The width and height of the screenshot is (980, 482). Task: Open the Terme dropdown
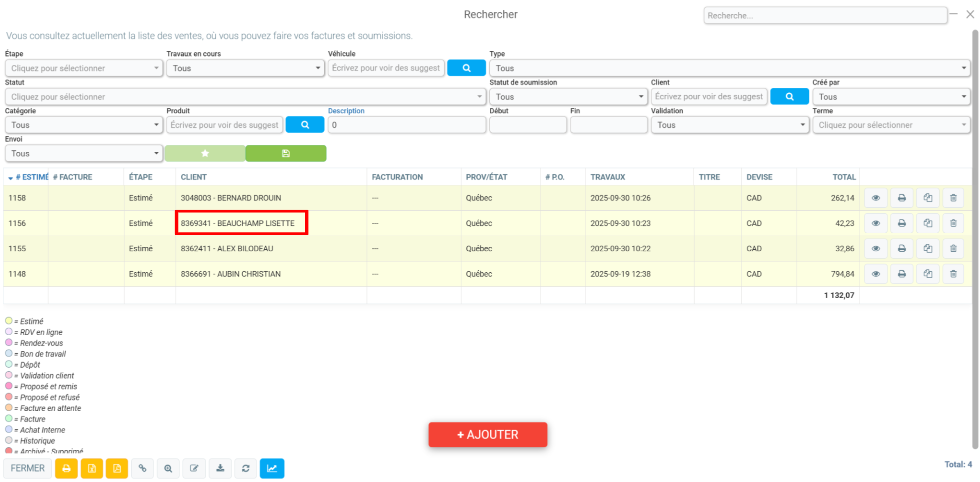[891, 125]
